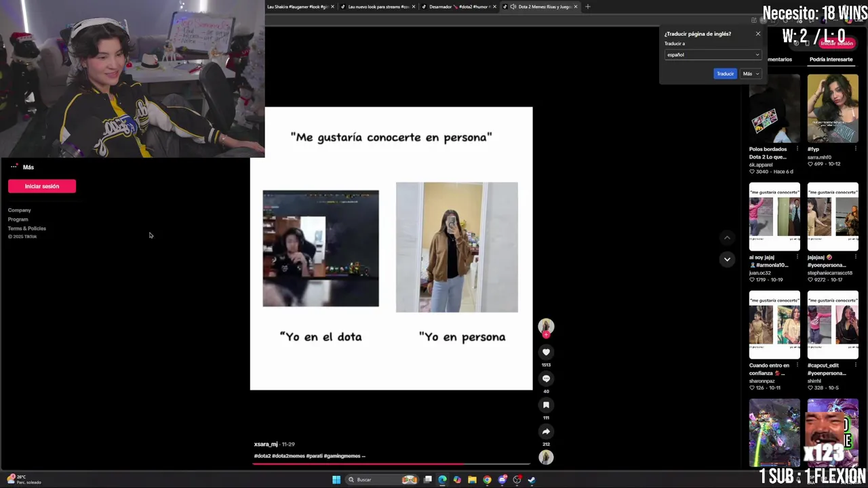This screenshot has height=488, width=868.
Task: Click the #gamingmemes hashtag
Action: point(342,456)
